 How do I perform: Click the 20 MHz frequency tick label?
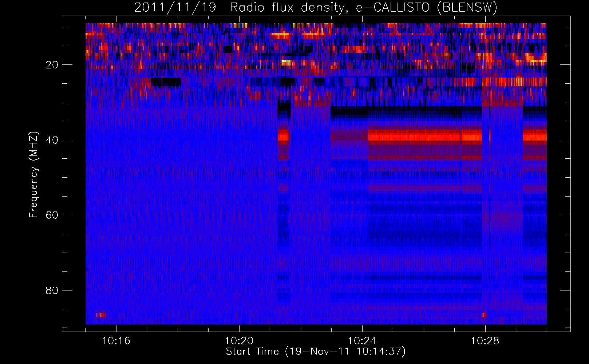coord(52,65)
